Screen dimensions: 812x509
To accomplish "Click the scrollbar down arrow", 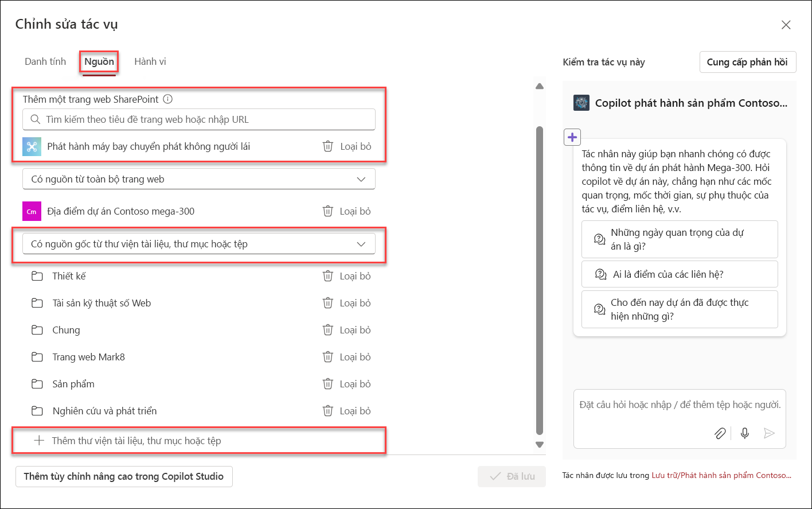I will [x=539, y=445].
